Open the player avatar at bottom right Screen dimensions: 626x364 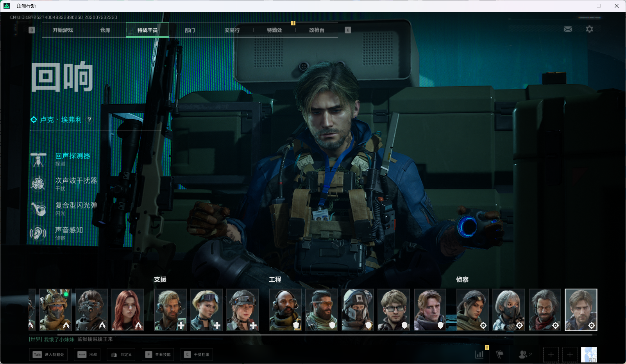tap(589, 355)
